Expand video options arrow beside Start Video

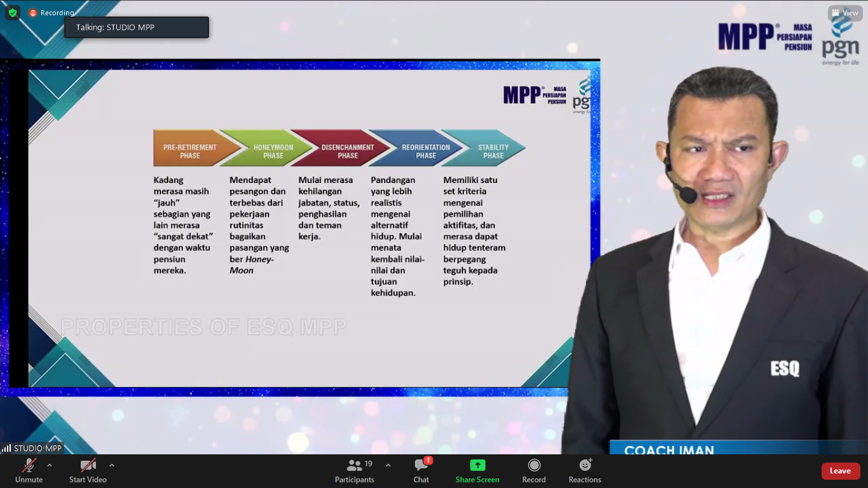(x=112, y=465)
